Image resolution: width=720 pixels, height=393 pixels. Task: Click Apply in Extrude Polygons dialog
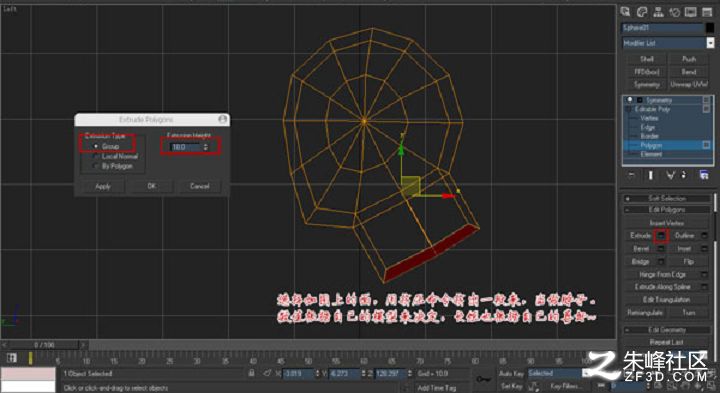pyautogui.click(x=103, y=186)
